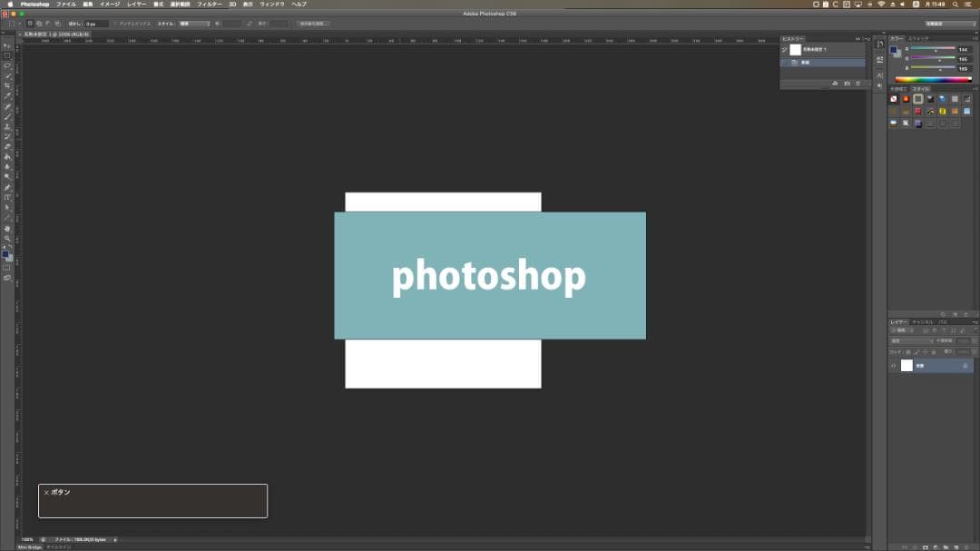
Task: Select the Crop tool
Action: (x=7, y=85)
